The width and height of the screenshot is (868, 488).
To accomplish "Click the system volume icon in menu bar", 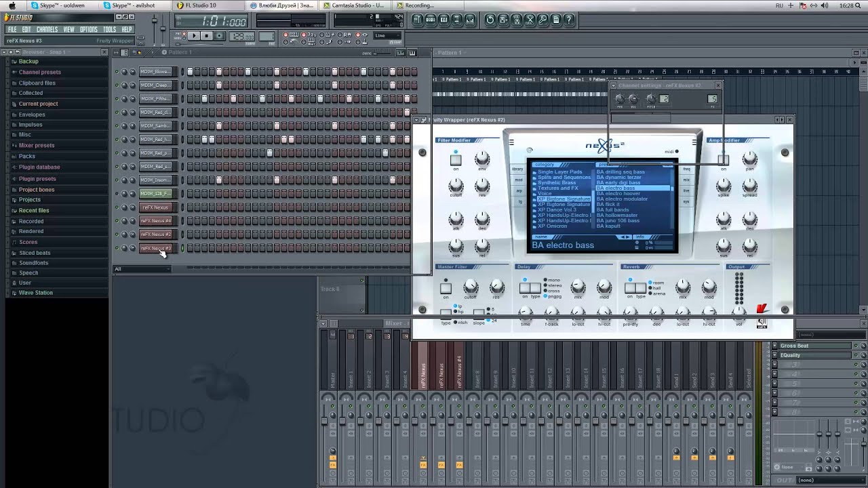I will 825,5.
